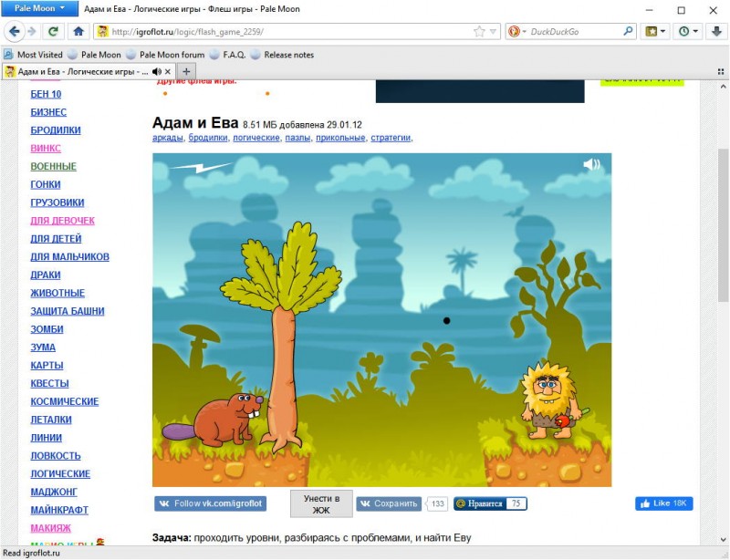Open the Pale Moon application menu
This screenshot has height=560, width=730.
pyautogui.click(x=38, y=8)
